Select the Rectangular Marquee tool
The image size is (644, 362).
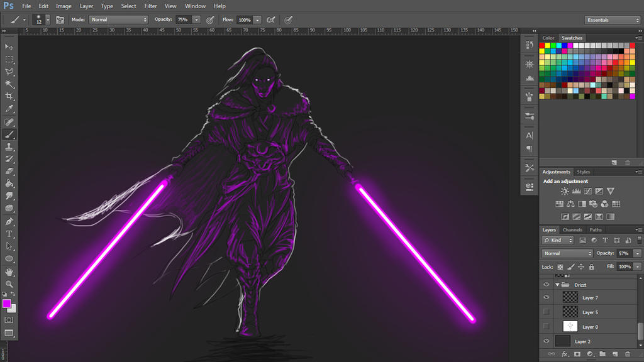[x=9, y=60]
